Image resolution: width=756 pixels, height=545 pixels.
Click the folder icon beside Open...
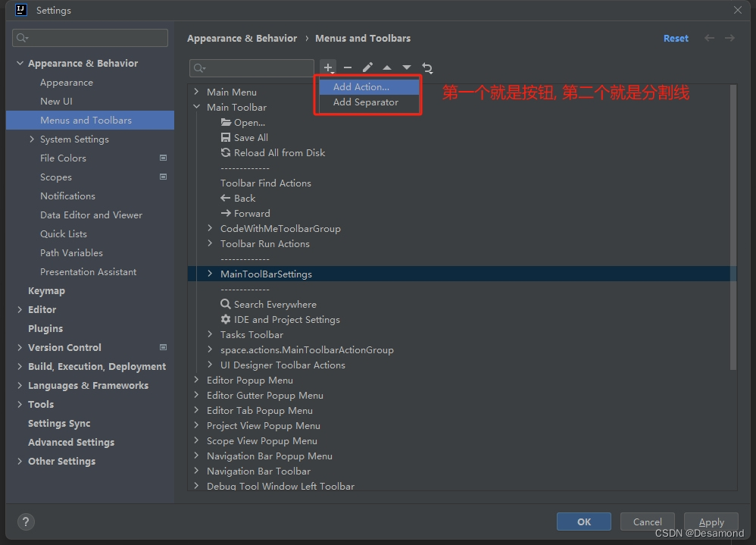click(x=226, y=122)
